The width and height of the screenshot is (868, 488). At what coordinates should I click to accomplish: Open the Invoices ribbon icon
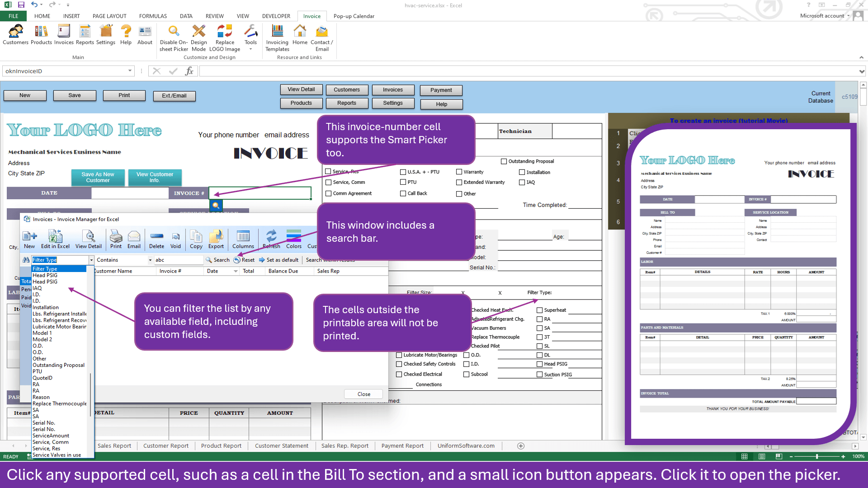click(x=64, y=35)
